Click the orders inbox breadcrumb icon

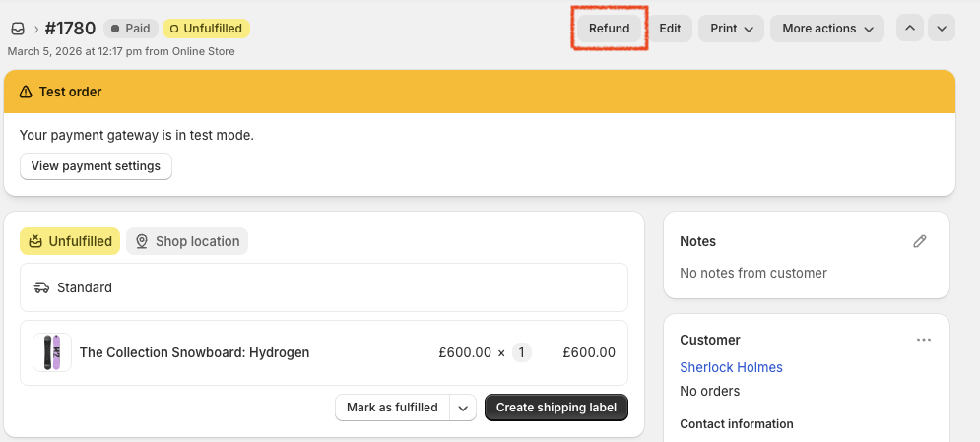coord(17,29)
